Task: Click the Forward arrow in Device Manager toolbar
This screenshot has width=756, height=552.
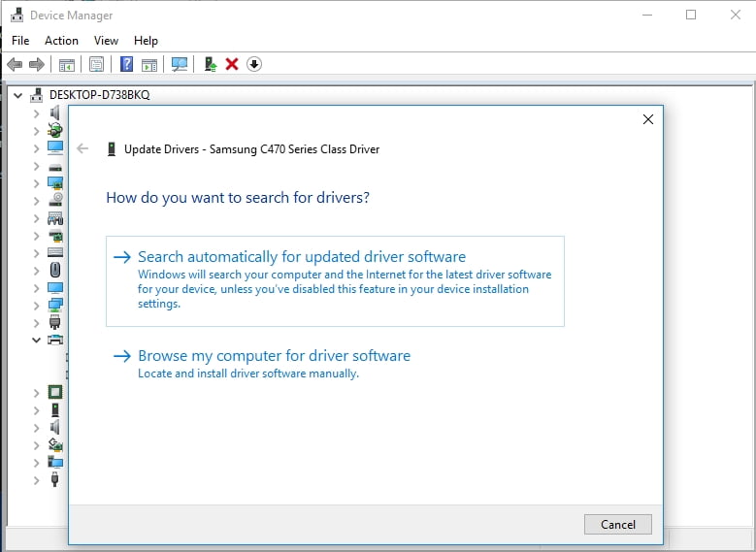Action: pyautogui.click(x=37, y=64)
